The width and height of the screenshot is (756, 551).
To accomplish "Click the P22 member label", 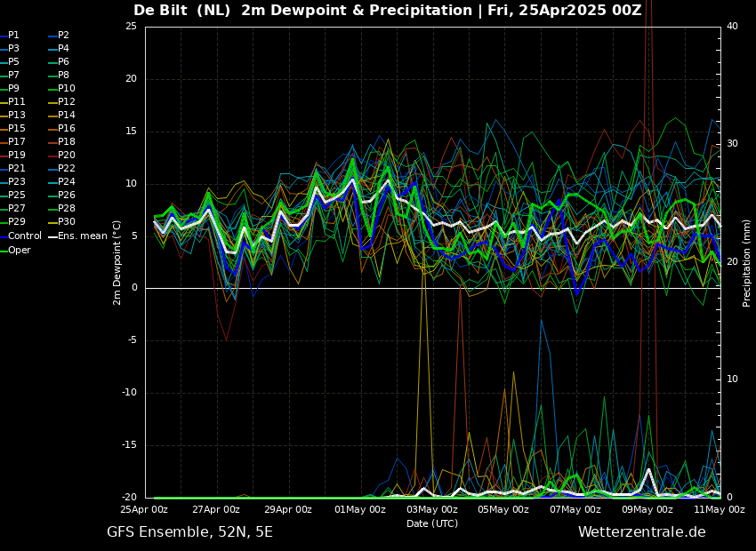I will pos(62,169).
